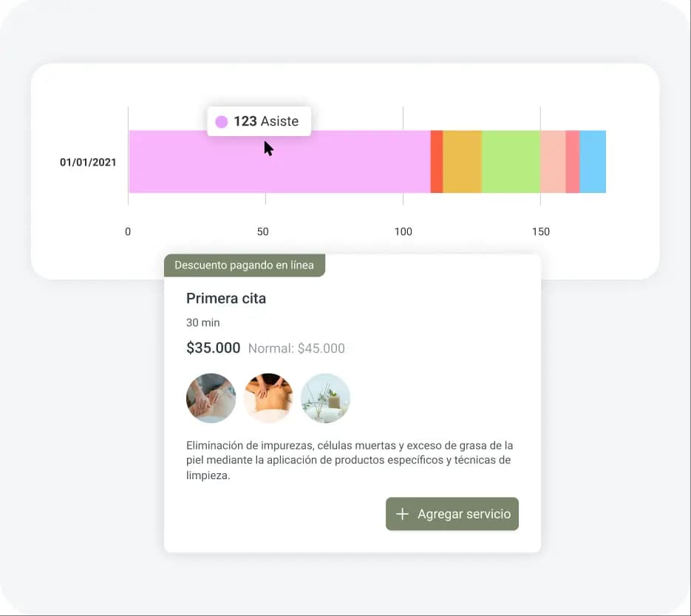Open the first hand massage thumbnail

click(211, 398)
